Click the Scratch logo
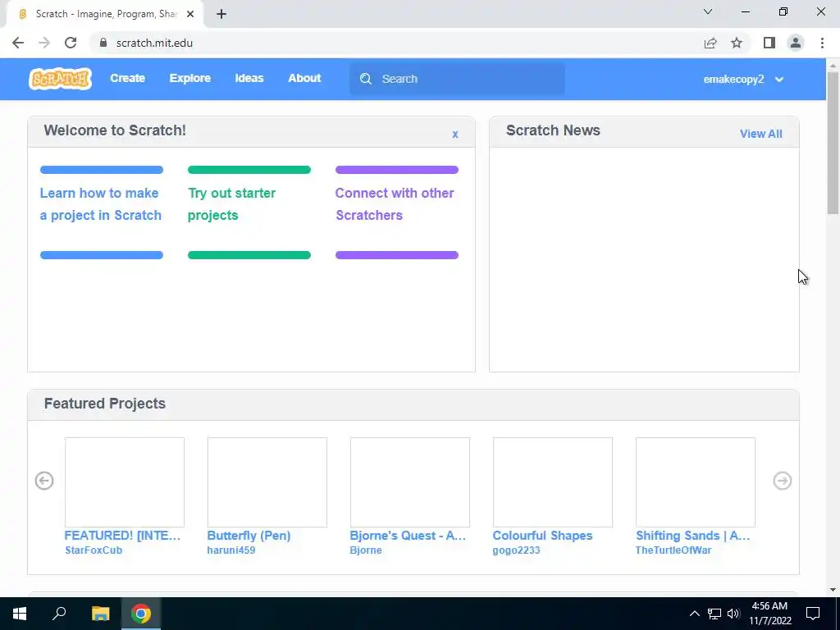This screenshot has width=840, height=630. point(60,79)
